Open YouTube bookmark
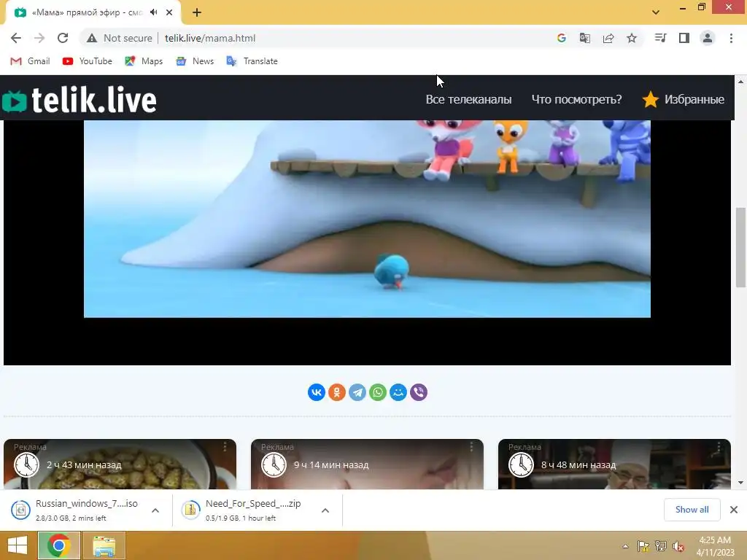This screenshot has width=747, height=560. (x=88, y=61)
